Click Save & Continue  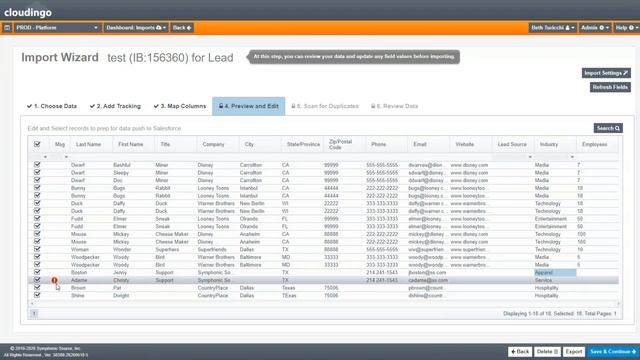613,351
